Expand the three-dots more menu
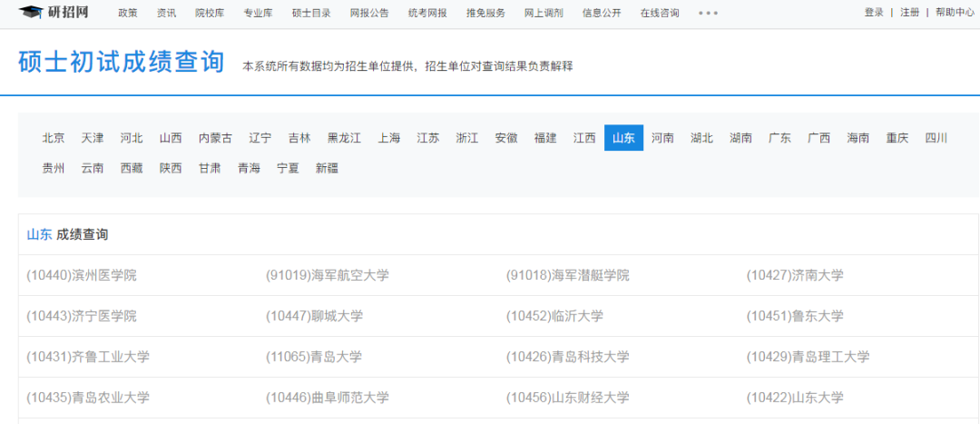This screenshot has width=980, height=424. (x=708, y=13)
